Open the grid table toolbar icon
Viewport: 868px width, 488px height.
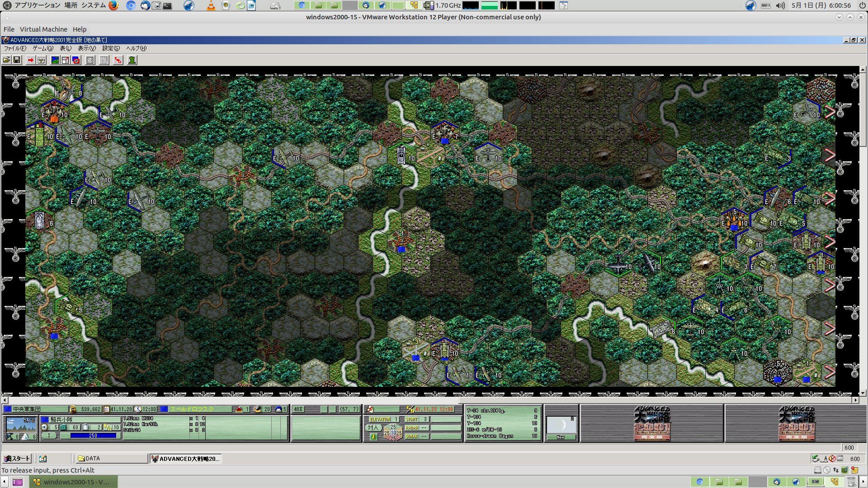pos(90,60)
